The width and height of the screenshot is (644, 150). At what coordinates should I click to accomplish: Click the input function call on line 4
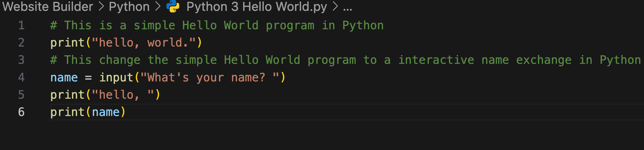point(116,78)
